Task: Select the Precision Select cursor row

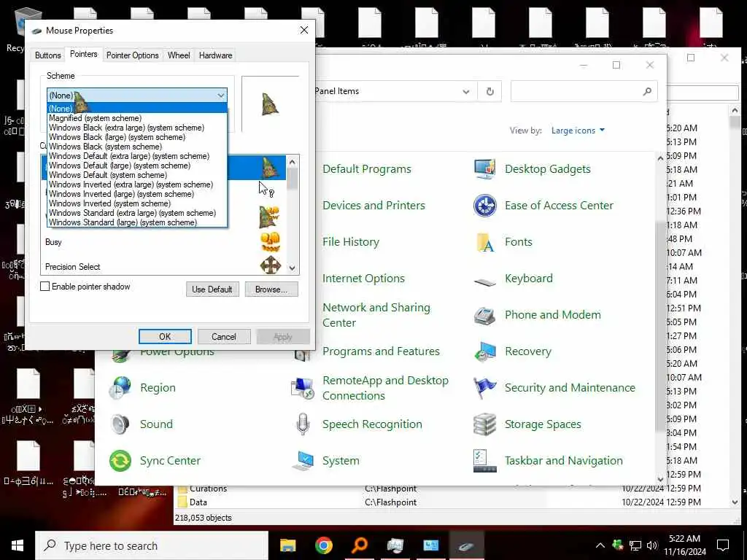Action: tap(163, 266)
